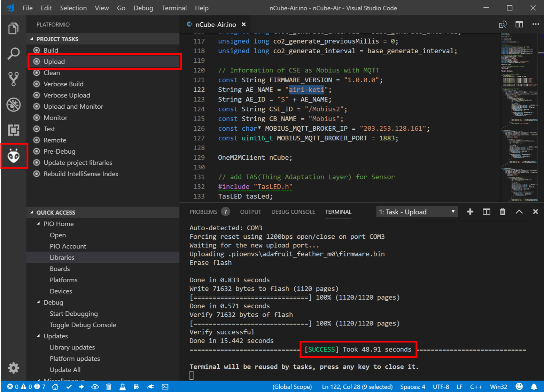Open the '1: Task - Upload' terminal dropdown
This screenshot has width=544, height=392.
(x=417, y=212)
